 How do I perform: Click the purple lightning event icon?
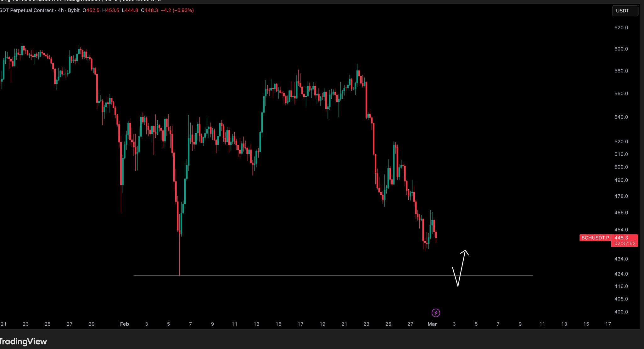tap(436, 313)
